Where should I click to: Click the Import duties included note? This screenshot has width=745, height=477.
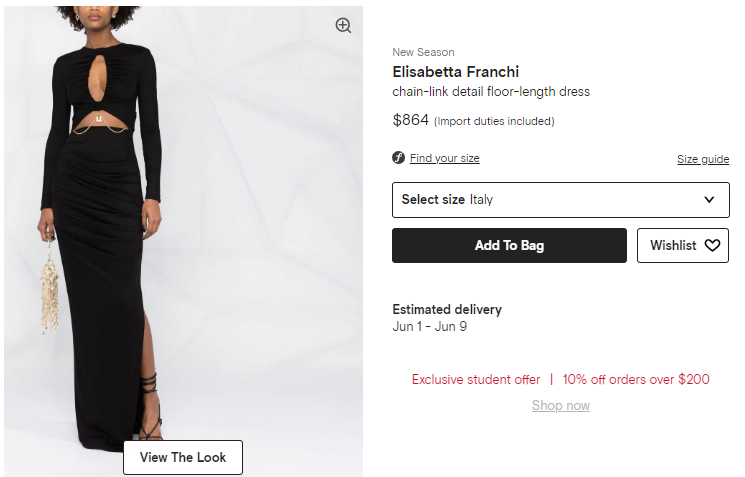[494, 121]
